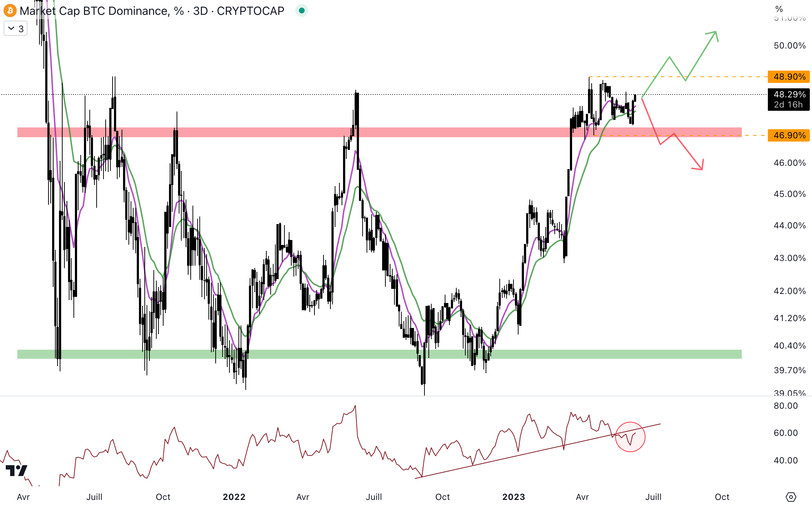This screenshot has width=812, height=505.
Task: Click the 2022 label on time axis
Action: tap(234, 497)
